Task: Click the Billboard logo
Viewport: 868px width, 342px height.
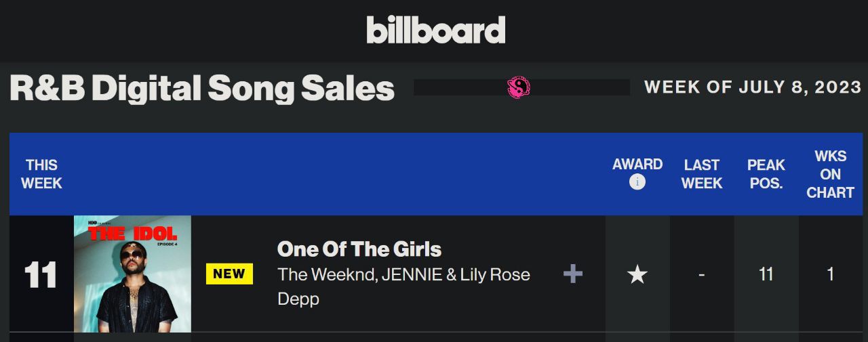Action: coord(436,30)
